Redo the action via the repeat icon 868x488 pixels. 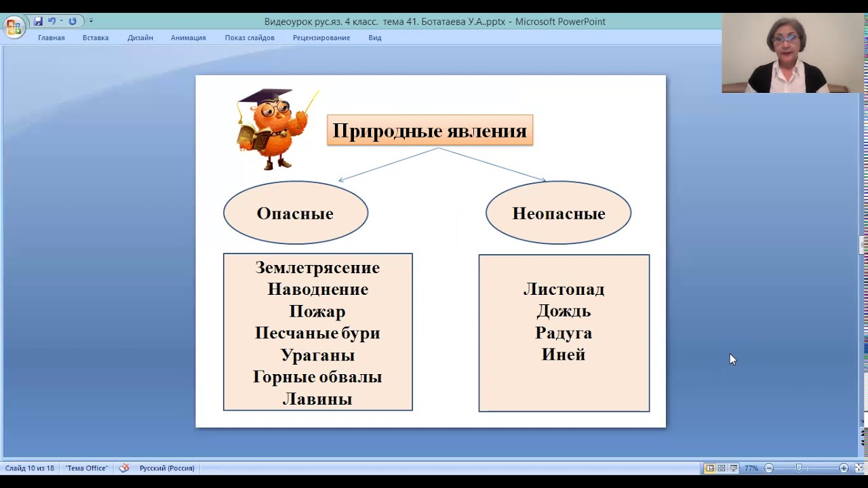[x=73, y=21]
